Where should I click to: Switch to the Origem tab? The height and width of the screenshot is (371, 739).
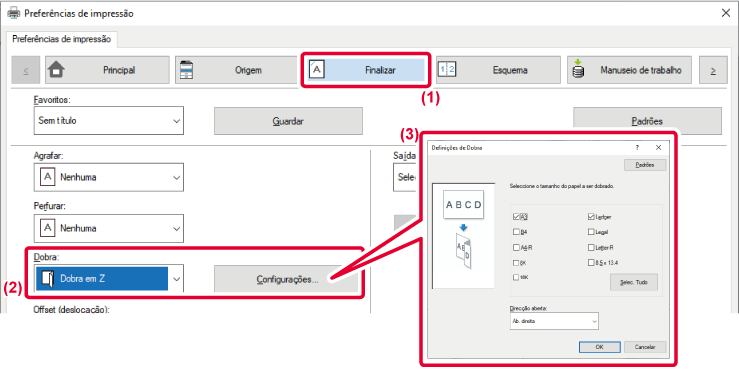(237, 70)
